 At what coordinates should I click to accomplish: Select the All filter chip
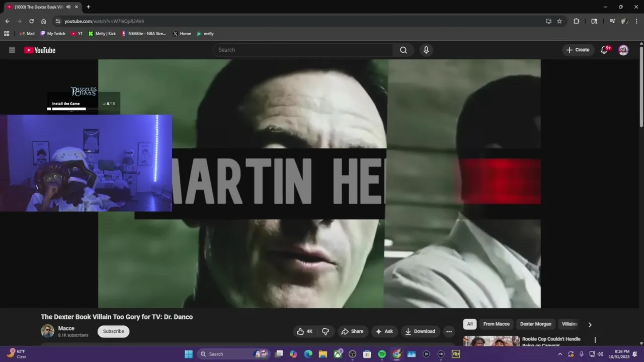470,324
